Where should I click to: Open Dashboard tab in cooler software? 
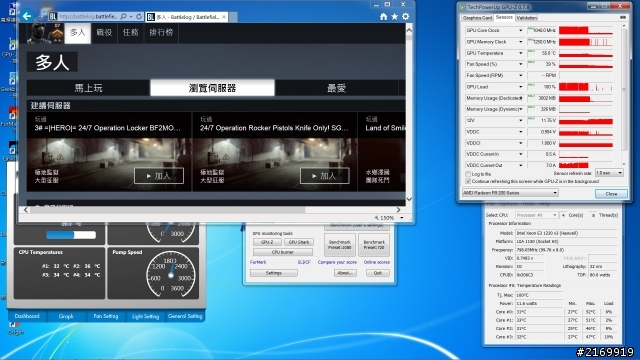[27, 316]
